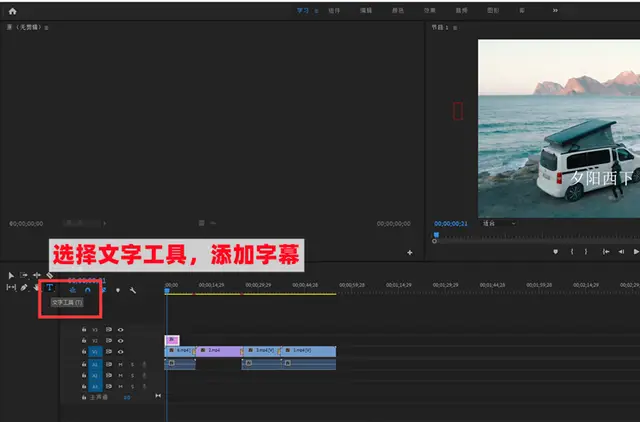Viewport: 640px width, 422px height.
Task: Click the V2 track label
Action: pyautogui.click(x=95, y=341)
